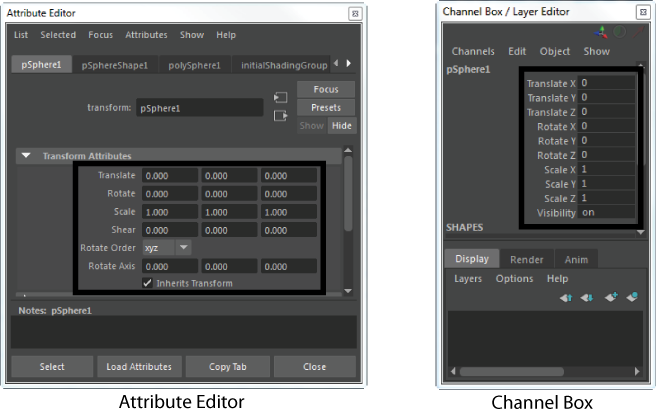Click the Close button in Attribute Editor

tap(315, 367)
